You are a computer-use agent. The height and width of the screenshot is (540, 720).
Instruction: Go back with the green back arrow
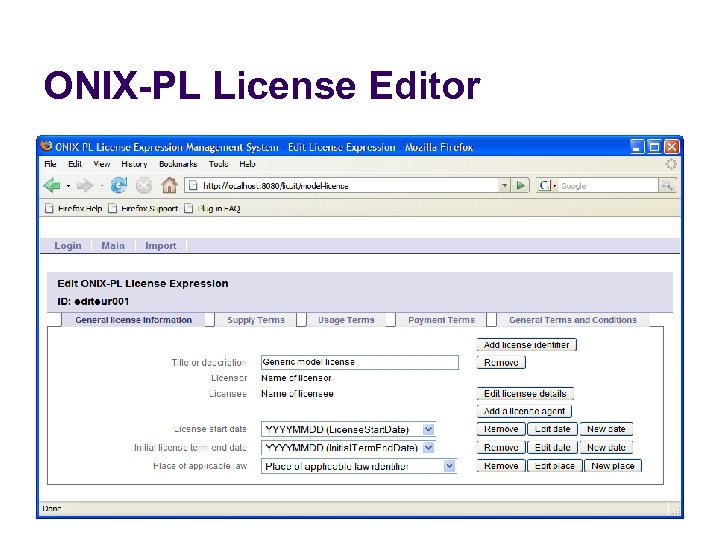[x=52, y=186]
